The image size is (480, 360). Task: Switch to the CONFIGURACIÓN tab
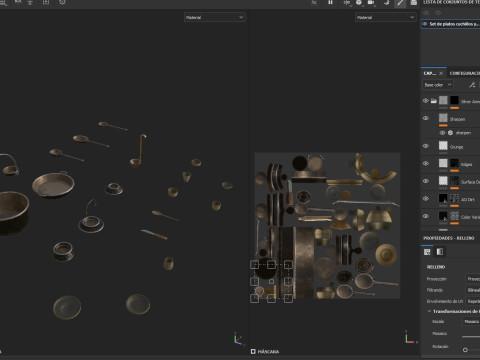[465, 73]
